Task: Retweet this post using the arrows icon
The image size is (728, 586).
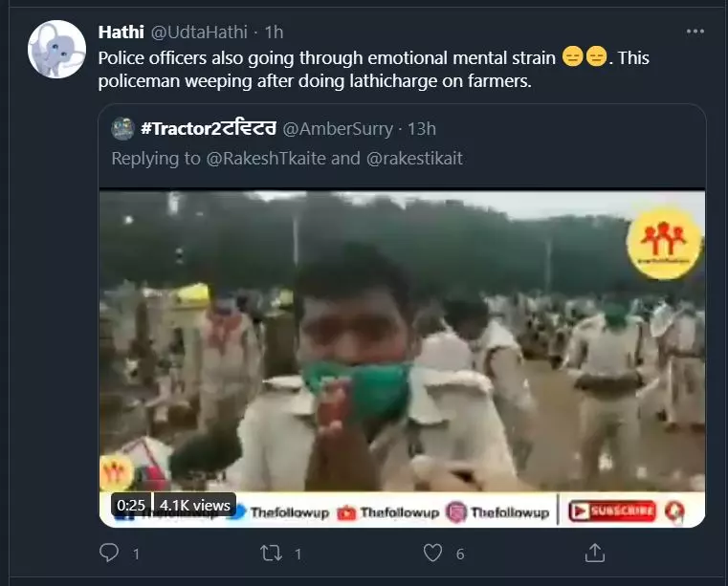Action: click(272, 553)
